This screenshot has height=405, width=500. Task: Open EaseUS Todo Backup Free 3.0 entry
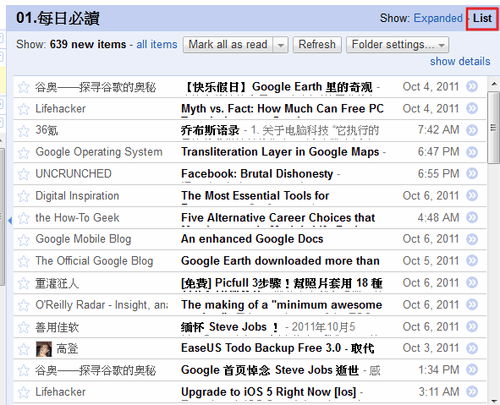click(278, 348)
